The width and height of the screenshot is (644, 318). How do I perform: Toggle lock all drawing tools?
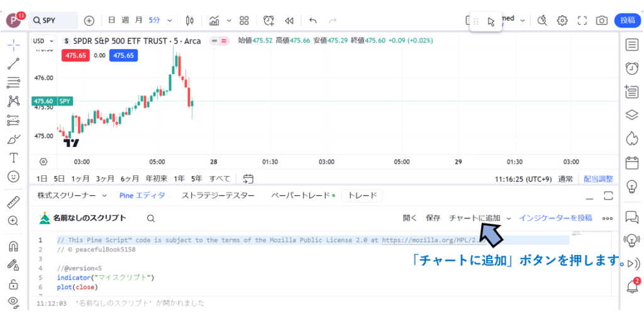13,284
